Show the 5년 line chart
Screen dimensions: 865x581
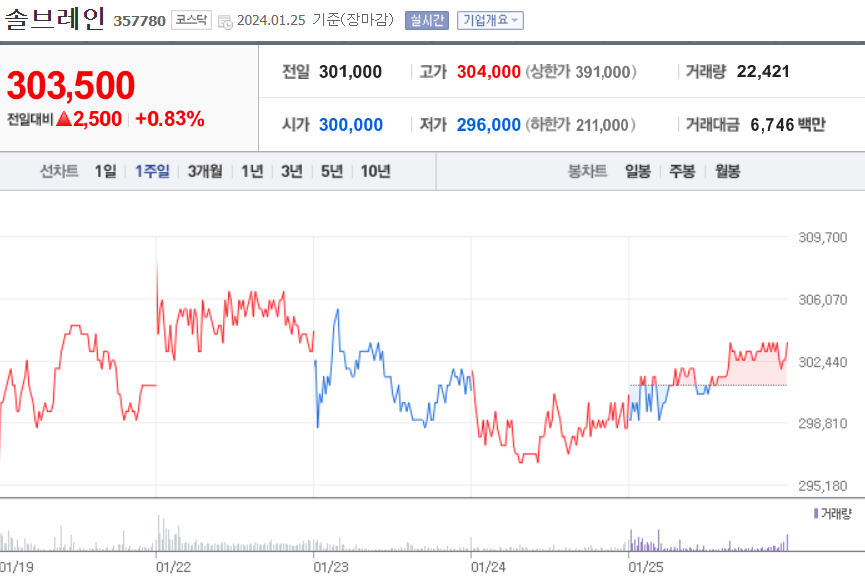pyautogui.click(x=332, y=171)
